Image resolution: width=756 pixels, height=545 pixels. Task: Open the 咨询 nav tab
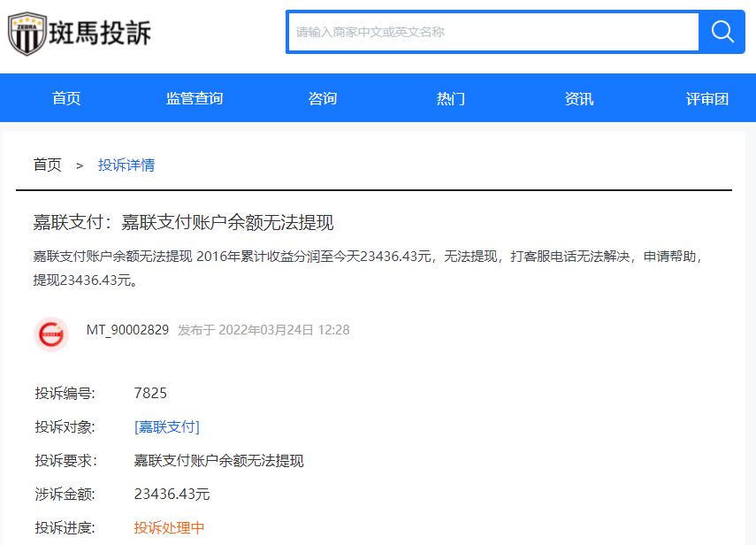323,98
